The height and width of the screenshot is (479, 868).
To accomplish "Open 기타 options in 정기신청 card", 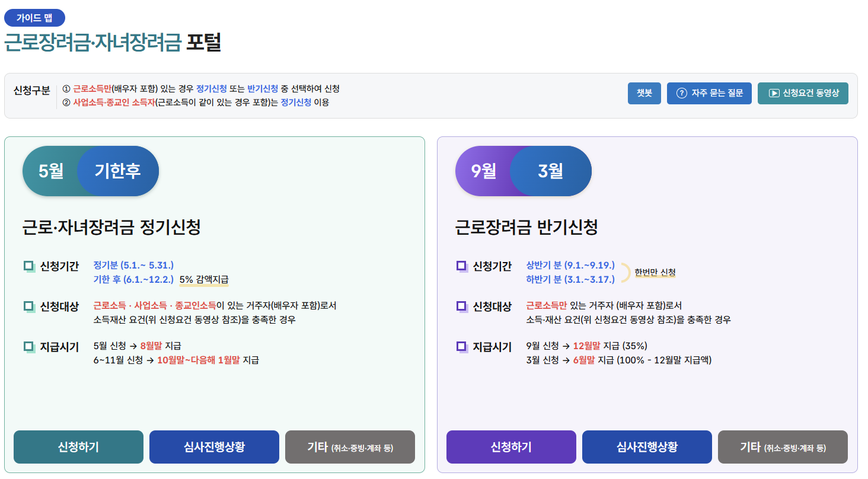I will pos(350,447).
